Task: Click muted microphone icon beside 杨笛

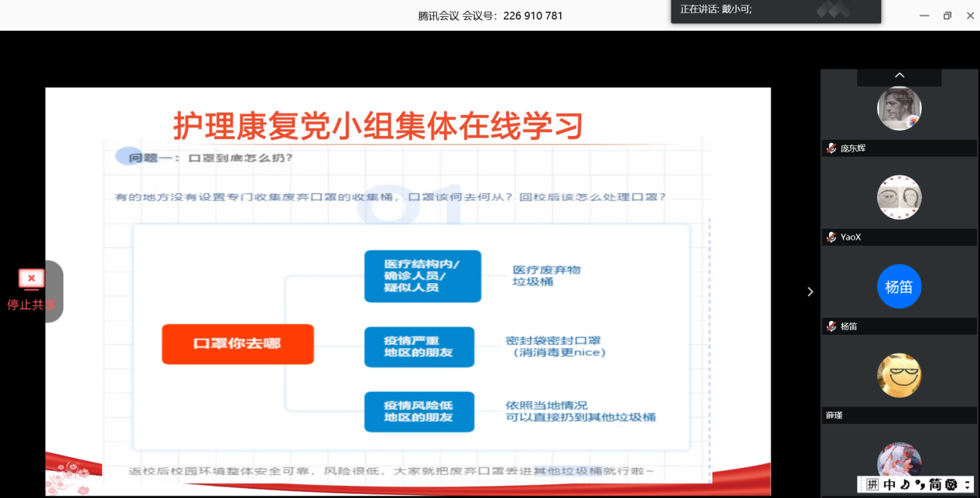Action: point(831,326)
